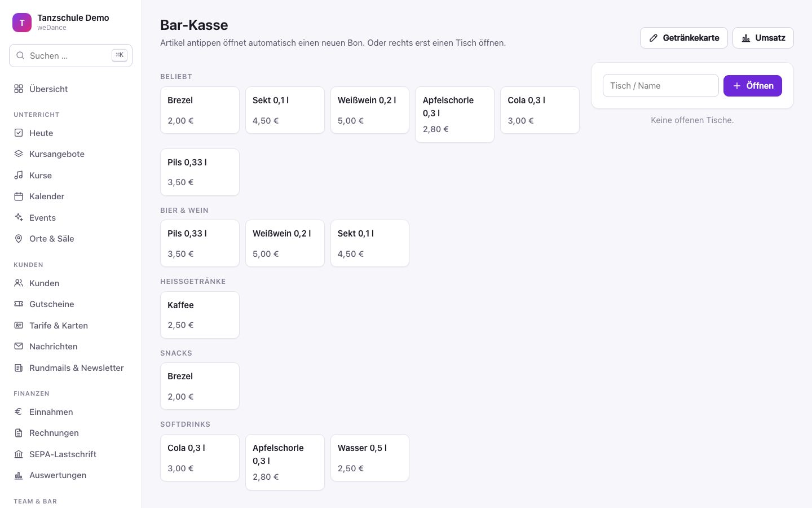The height and width of the screenshot is (508, 812).
Task: Open the Getränkekarte editor
Action: pos(684,38)
